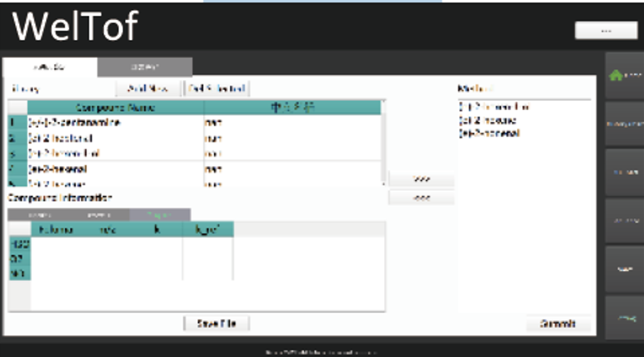
Task: Open the third Compound Information tab
Action: 159,214
